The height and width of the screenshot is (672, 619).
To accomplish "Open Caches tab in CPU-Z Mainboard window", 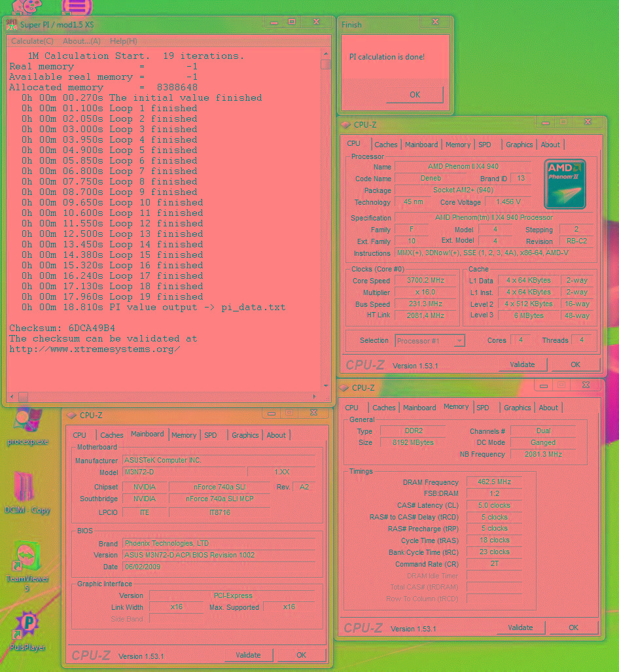I will 111,435.
